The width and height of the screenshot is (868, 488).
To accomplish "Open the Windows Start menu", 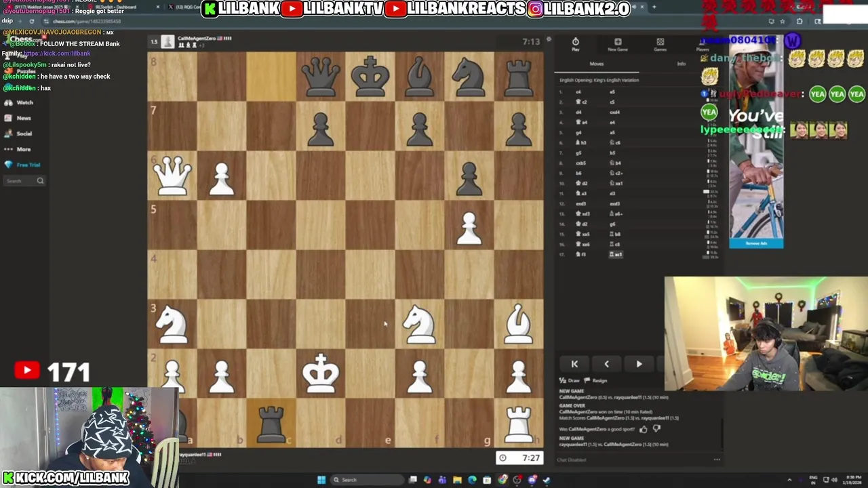I will click(321, 480).
